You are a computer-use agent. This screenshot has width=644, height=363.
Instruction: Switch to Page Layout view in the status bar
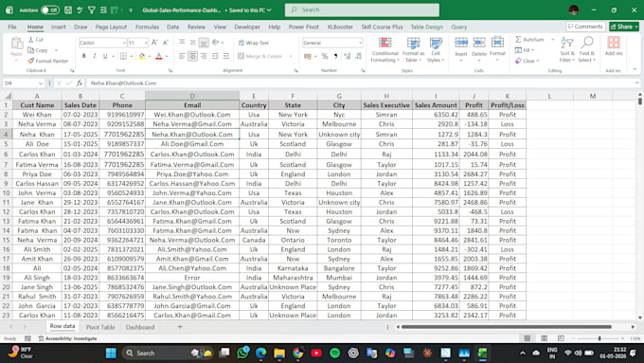pyautogui.click(x=545, y=338)
